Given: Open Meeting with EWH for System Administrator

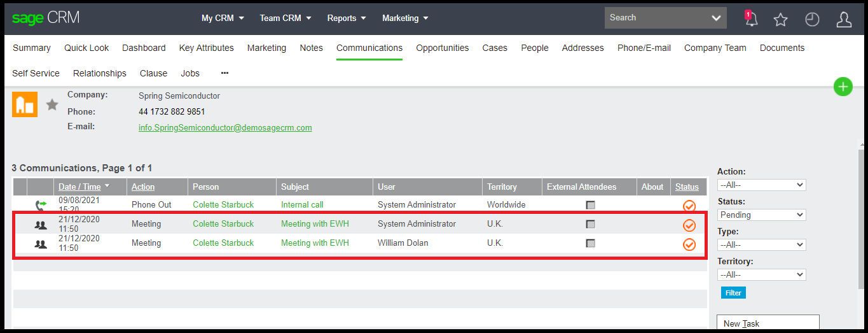Looking at the screenshot, I should tap(315, 224).
